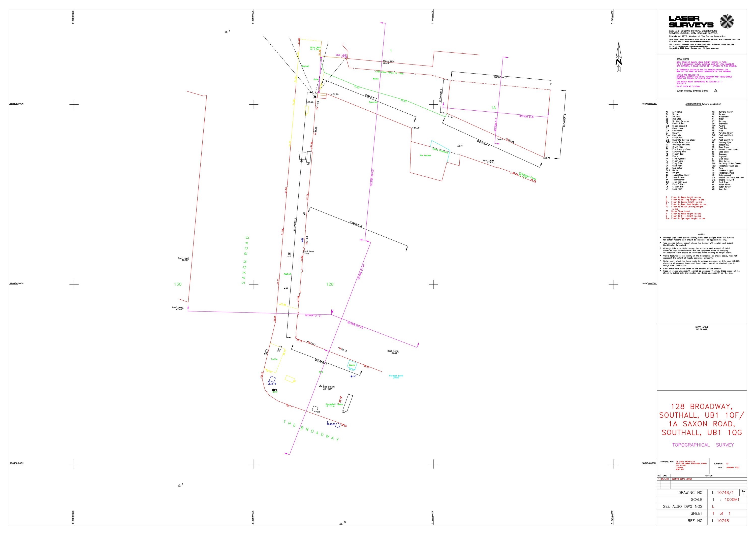Click the TOPOGRAPHICAL SURVEY title text

pyautogui.click(x=703, y=445)
